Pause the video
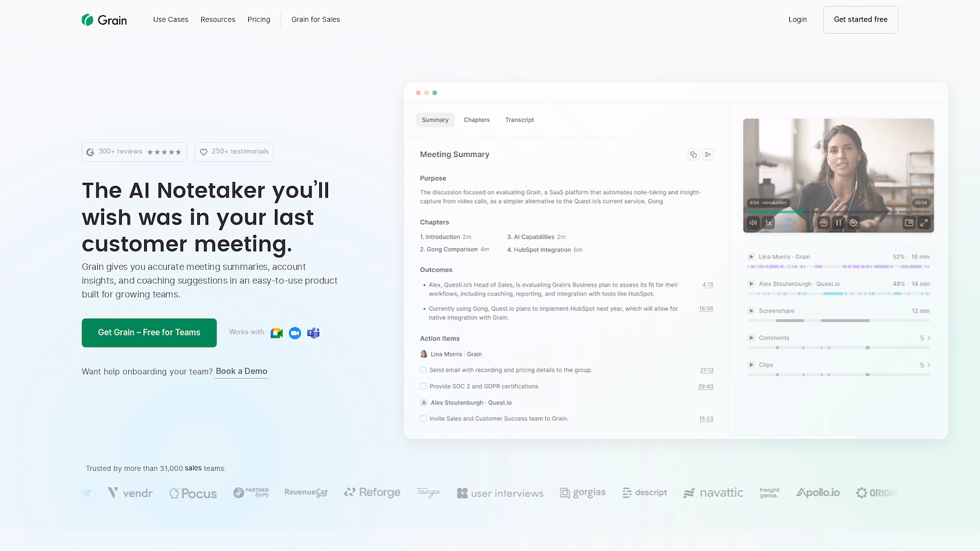This screenshot has width=980, height=551. tap(839, 222)
